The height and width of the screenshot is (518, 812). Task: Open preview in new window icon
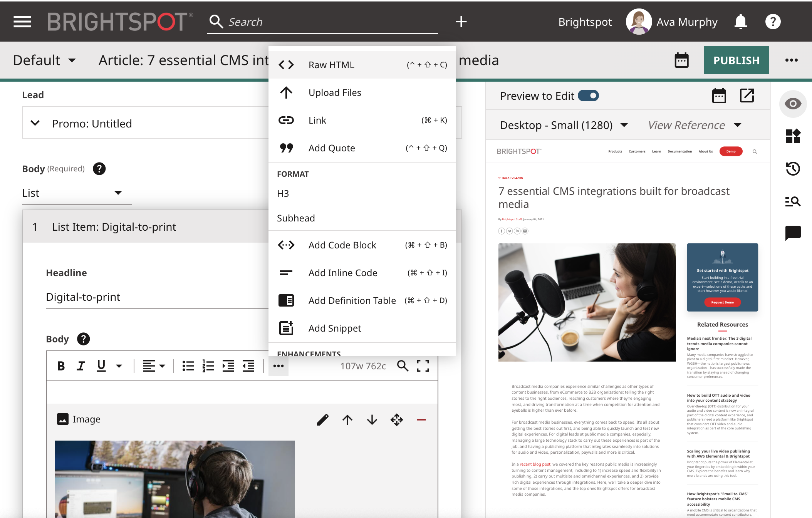coord(747,96)
